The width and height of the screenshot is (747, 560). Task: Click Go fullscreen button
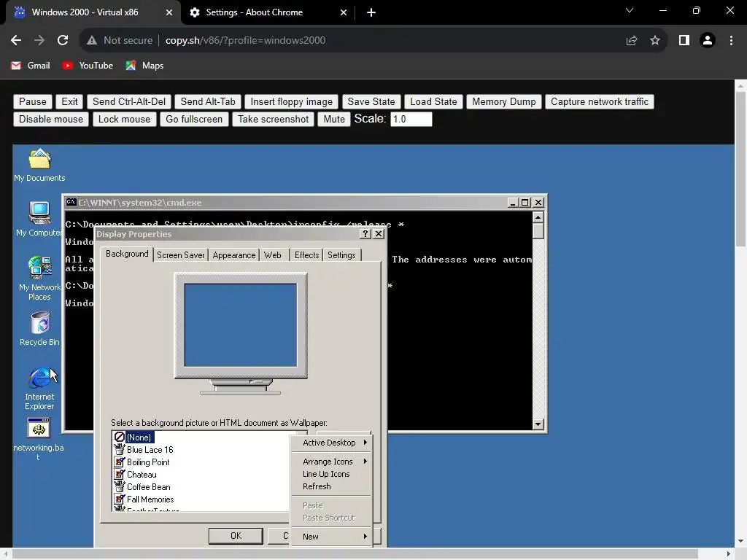click(194, 119)
